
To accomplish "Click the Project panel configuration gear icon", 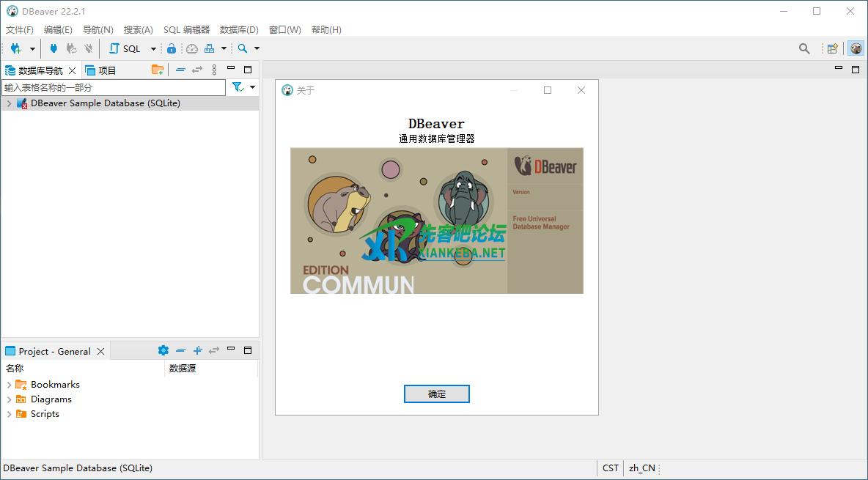I will 163,350.
